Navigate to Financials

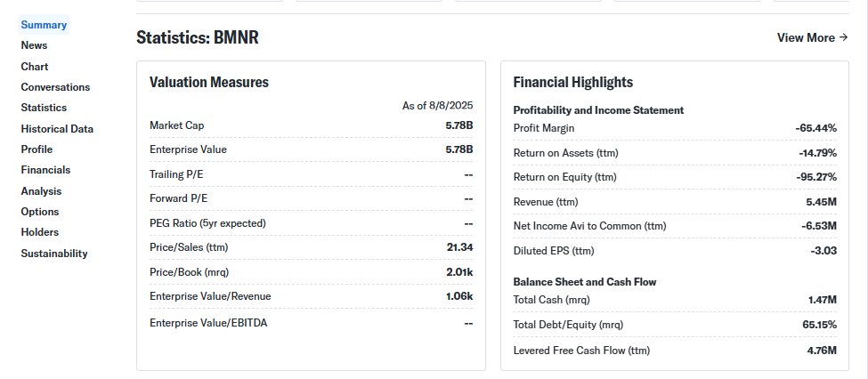(45, 170)
